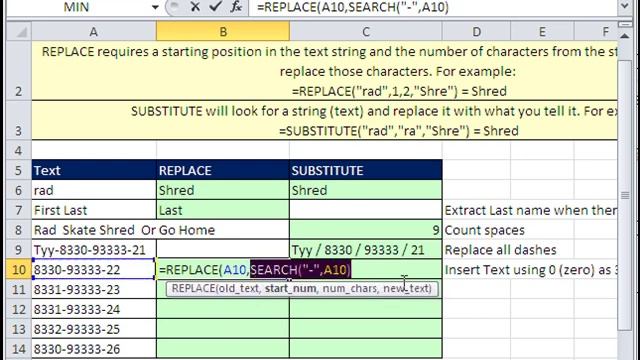This screenshot has height=360, width=640.
Task: Click start_num in the REPLACE tooltip
Action: pyautogui.click(x=290, y=289)
